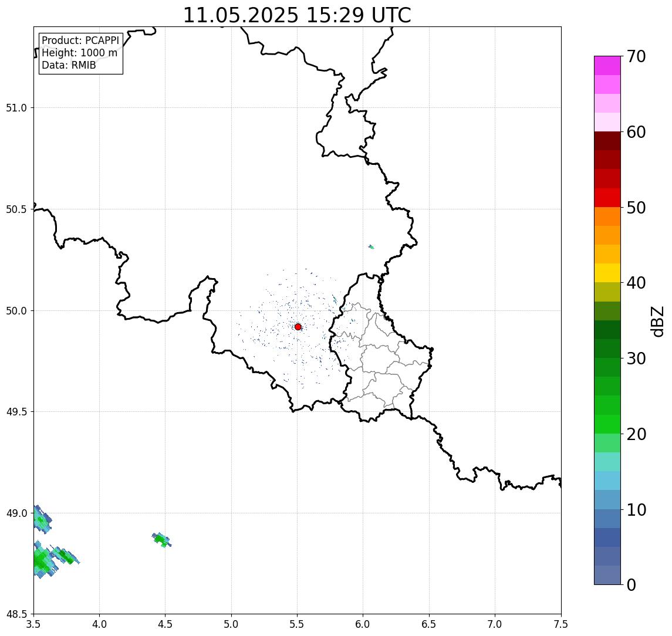Click the bright green colorbar swatch above 20
The height and width of the screenshot is (636, 672).
607,424
